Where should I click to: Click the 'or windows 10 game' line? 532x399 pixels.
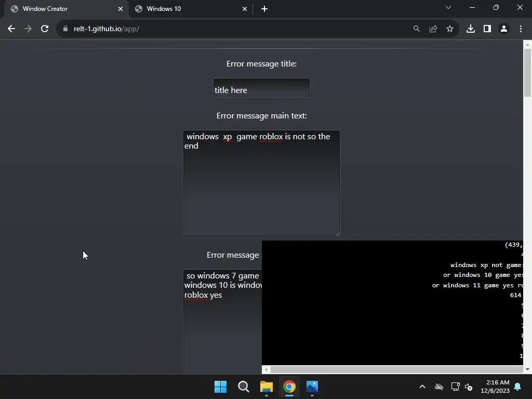(483, 275)
